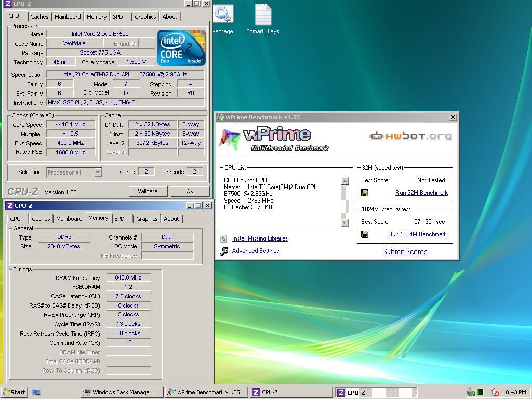This screenshot has height=399, width=532.
Task: Click the Validate button in CPU-Z
Action: (x=148, y=191)
